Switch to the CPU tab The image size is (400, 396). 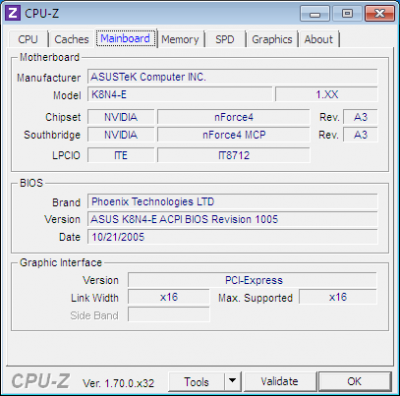pyautogui.click(x=28, y=39)
